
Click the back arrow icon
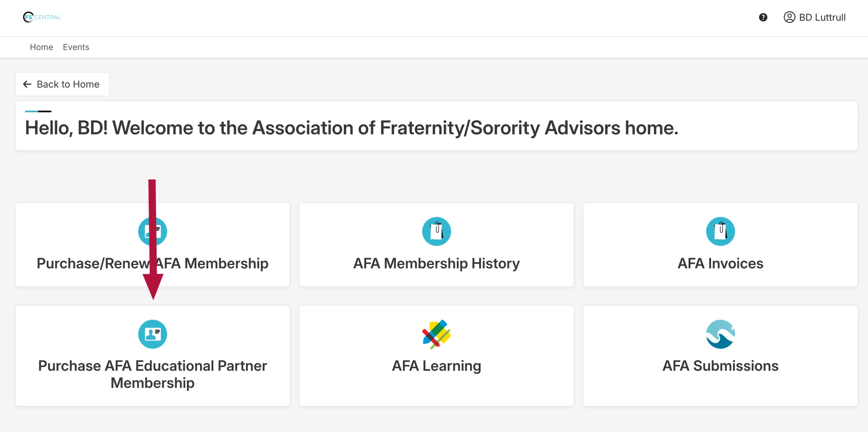click(27, 84)
